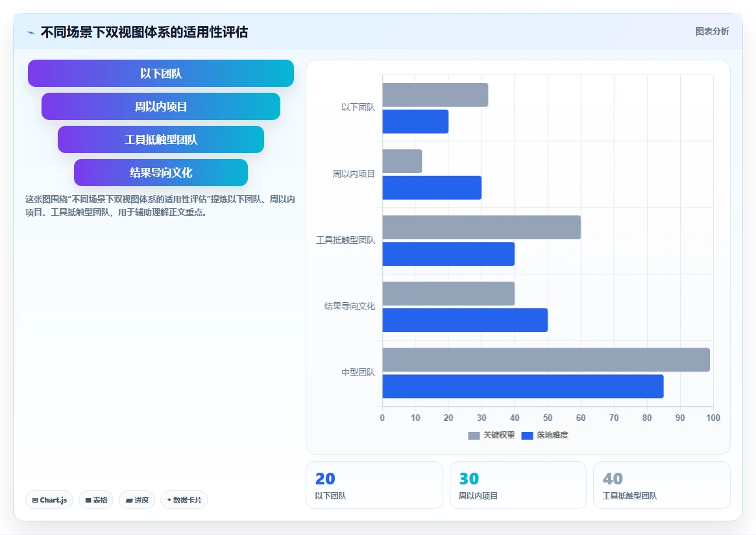Click the 数据卡片 tag chip
Viewport: 756px width, 535px height.
(x=184, y=500)
